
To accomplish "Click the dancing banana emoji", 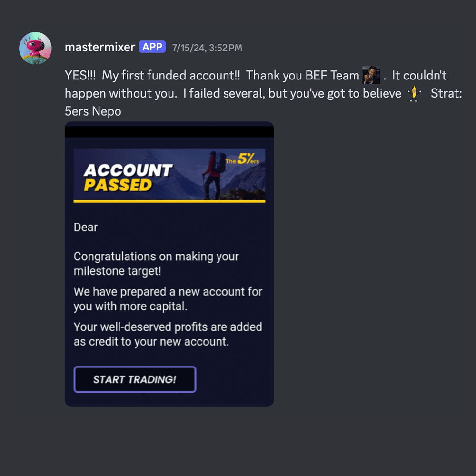I will tap(414, 93).
